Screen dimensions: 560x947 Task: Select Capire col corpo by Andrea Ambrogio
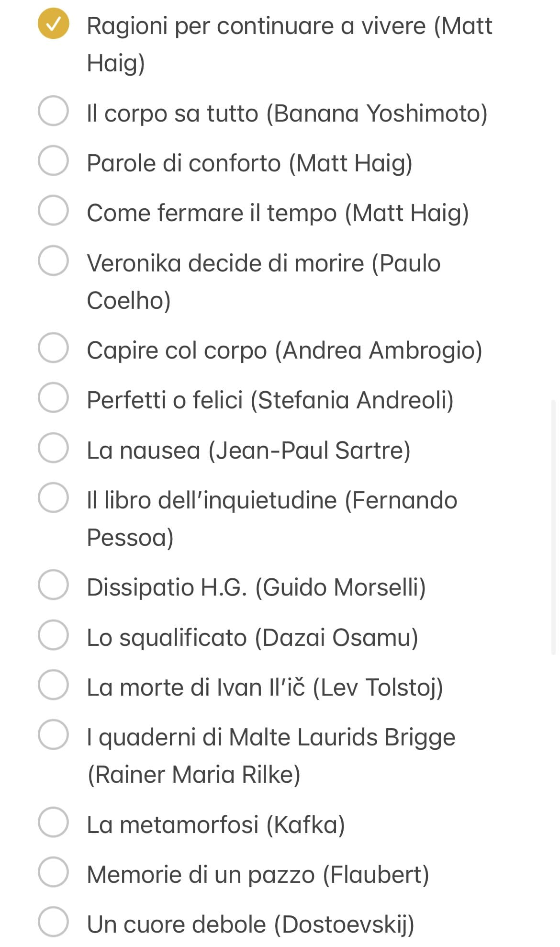(x=53, y=348)
